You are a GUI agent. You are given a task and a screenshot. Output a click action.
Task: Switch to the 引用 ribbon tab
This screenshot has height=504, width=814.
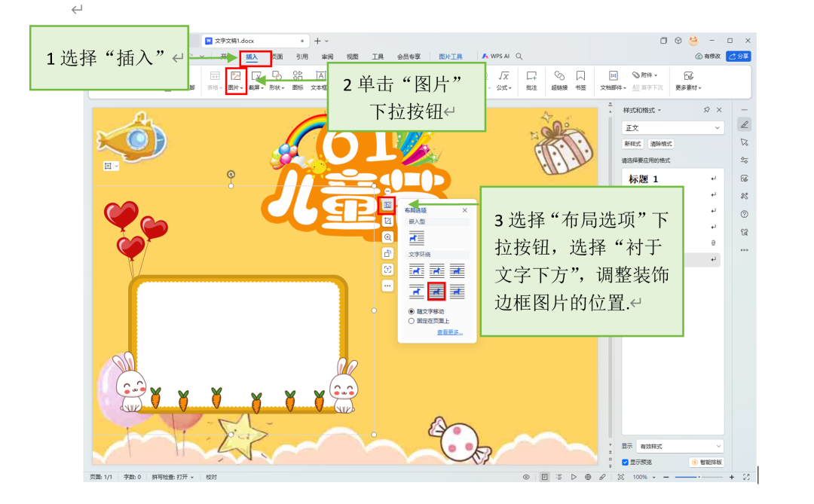301,57
